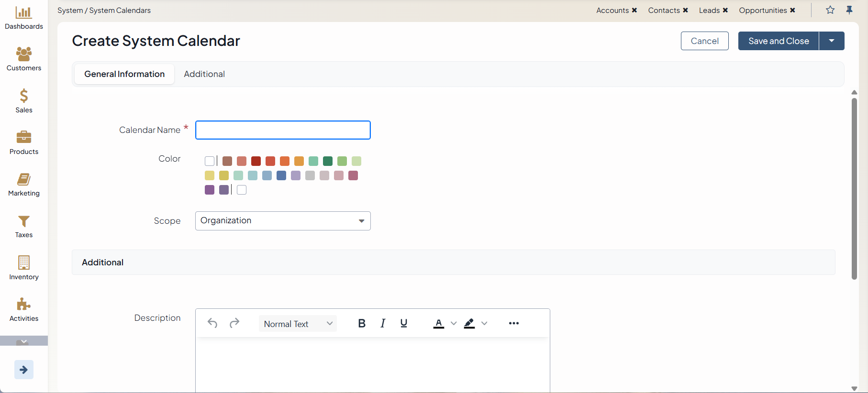The image size is (868, 393).
Task: Toggle italic formatting in description editor
Action: pos(383,324)
